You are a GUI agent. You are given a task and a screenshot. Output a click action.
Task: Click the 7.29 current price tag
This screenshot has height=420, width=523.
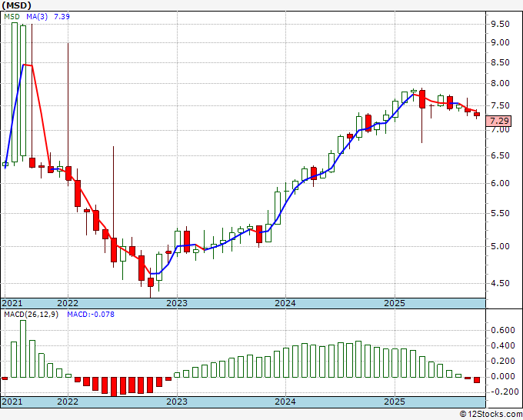point(499,121)
